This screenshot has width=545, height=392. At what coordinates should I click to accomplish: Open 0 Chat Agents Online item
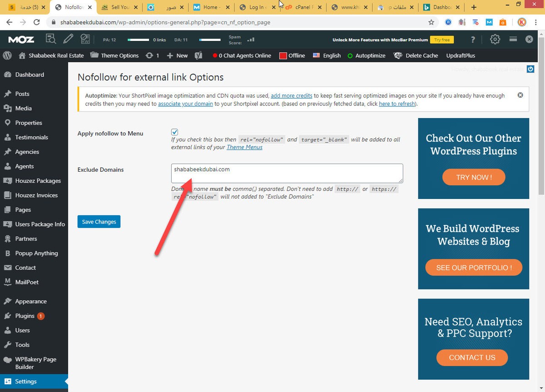click(242, 55)
